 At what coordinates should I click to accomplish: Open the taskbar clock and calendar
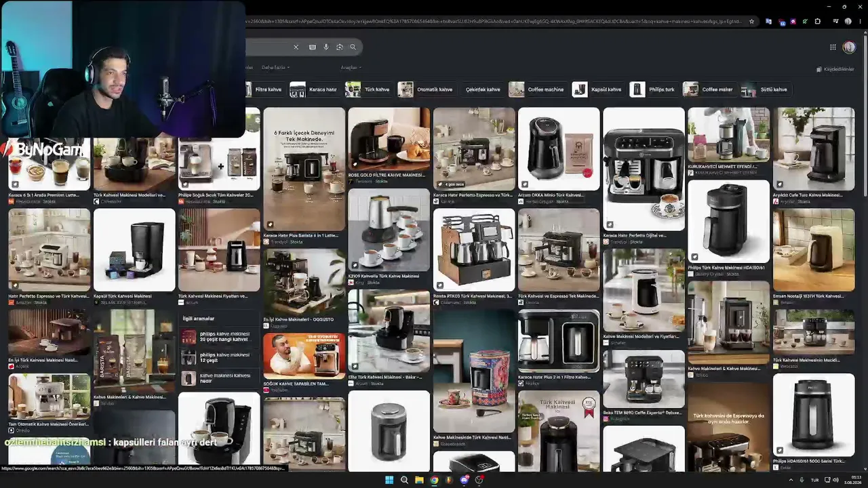coord(852,480)
